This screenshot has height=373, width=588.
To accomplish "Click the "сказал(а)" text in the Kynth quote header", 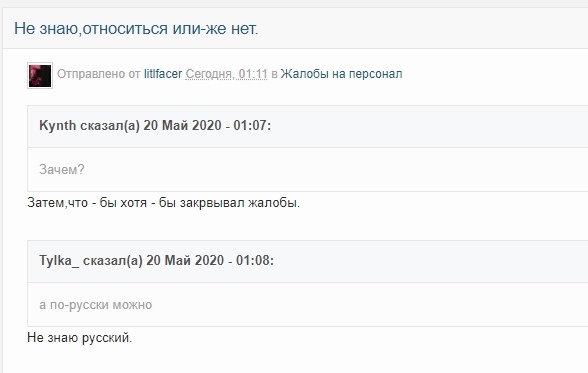I will (110, 125).
